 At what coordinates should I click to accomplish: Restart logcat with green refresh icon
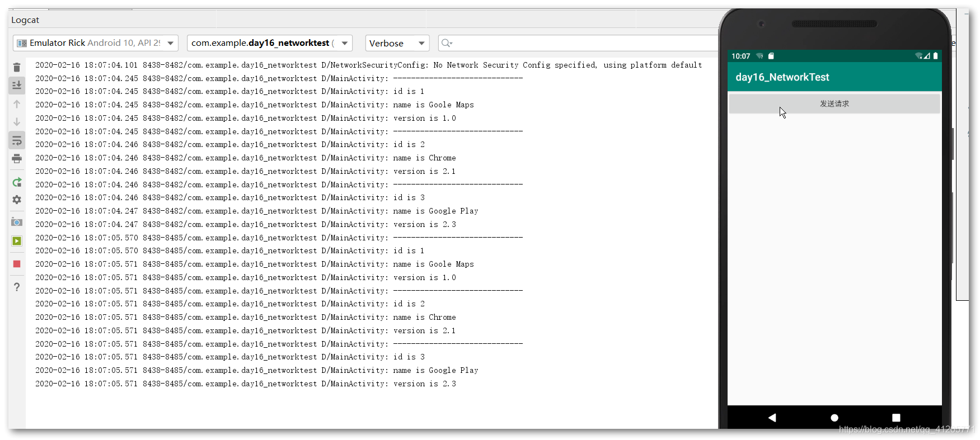click(x=17, y=182)
